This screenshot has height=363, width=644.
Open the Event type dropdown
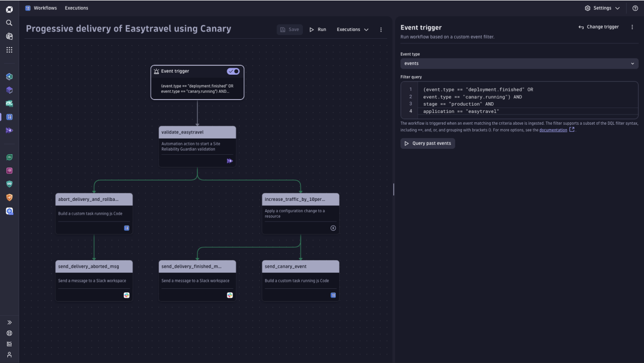click(x=519, y=63)
